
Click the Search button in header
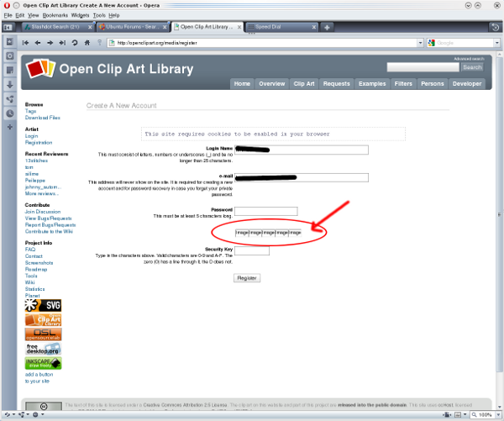pyautogui.click(x=472, y=67)
